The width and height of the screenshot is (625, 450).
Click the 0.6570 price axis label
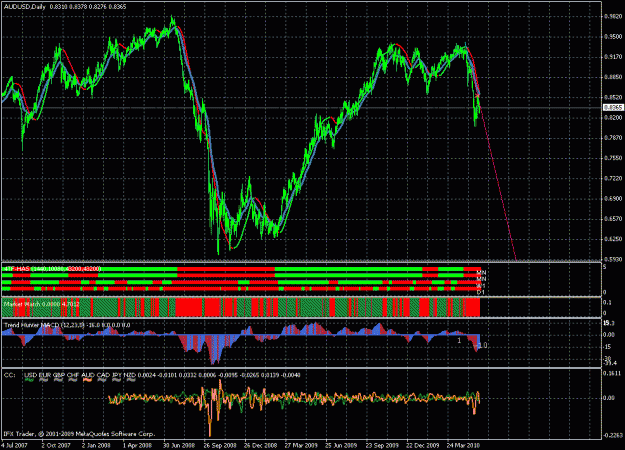pos(613,218)
